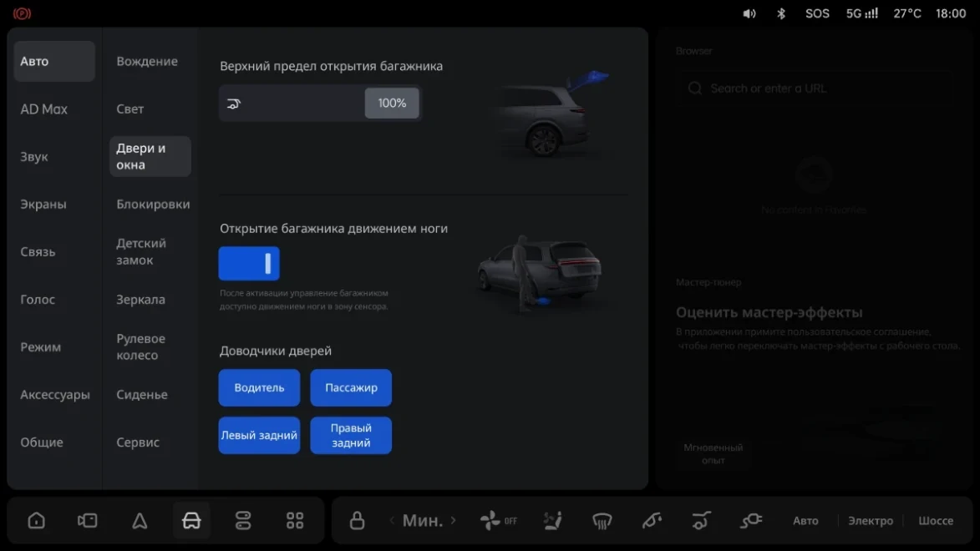The height and width of the screenshot is (551, 980).
Task: Tap the volume speaker icon in status bar
Action: (x=749, y=13)
